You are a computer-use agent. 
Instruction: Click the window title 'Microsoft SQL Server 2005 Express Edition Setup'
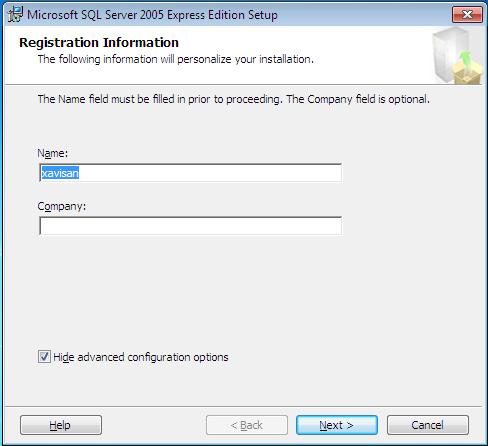tap(152, 15)
